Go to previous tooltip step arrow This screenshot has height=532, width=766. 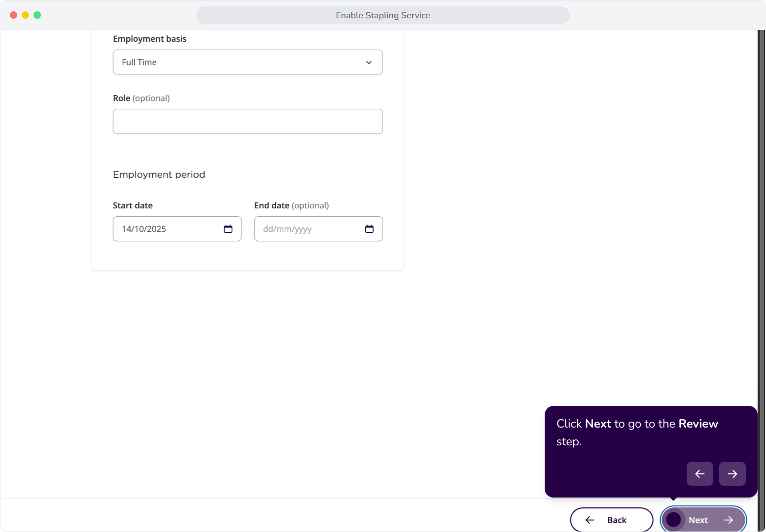[x=699, y=474]
